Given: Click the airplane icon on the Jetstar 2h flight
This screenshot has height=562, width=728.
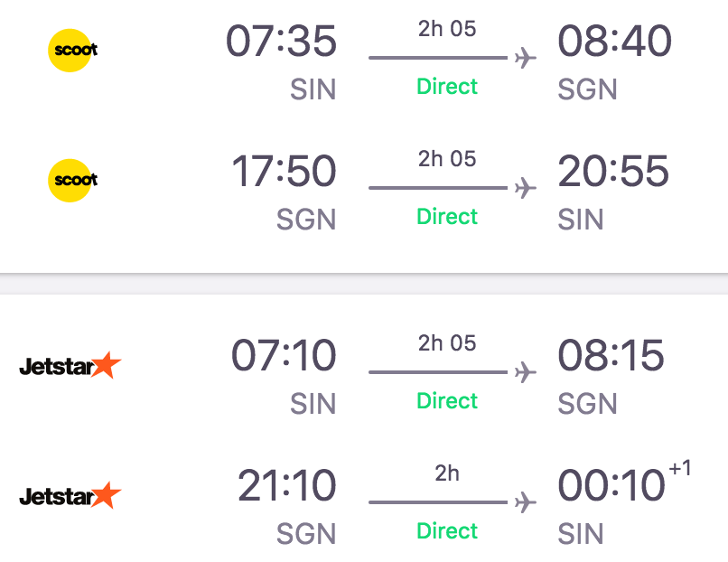Looking at the screenshot, I should click(525, 502).
